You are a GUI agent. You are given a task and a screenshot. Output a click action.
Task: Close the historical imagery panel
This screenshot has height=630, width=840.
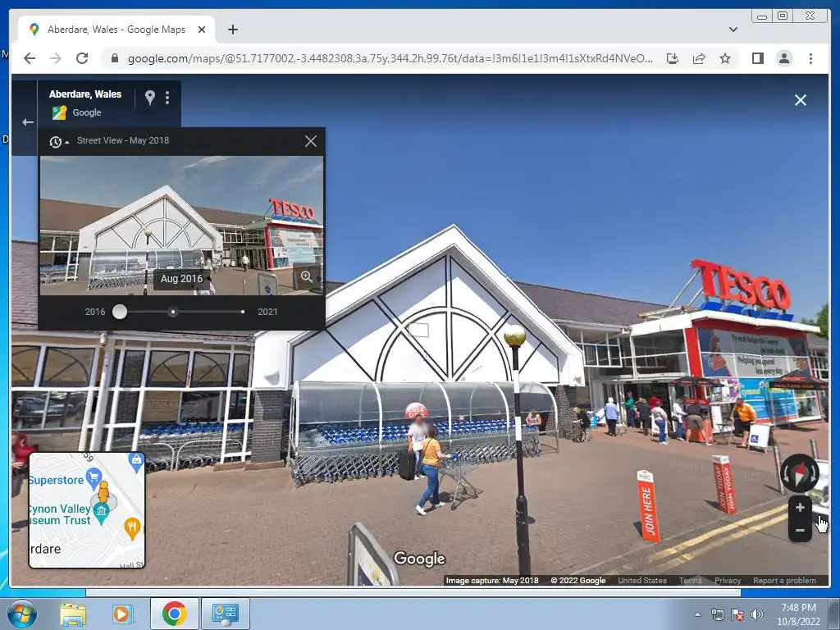[311, 141]
